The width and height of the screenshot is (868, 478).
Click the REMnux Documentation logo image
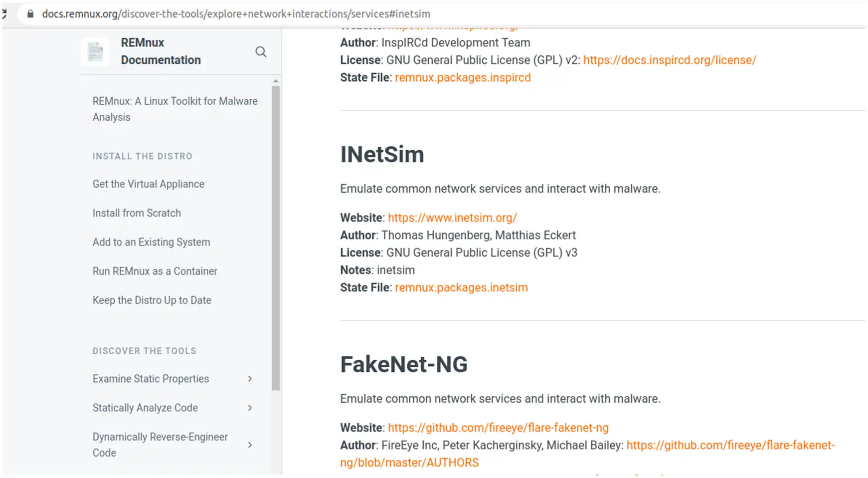pyautogui.click(x=95, y=51)
